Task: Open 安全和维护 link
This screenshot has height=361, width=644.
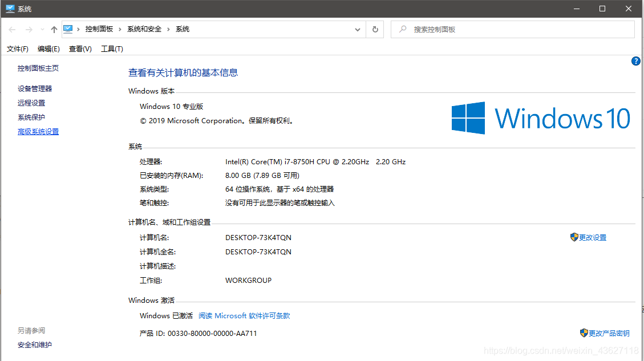Action: tap(34, 345)
